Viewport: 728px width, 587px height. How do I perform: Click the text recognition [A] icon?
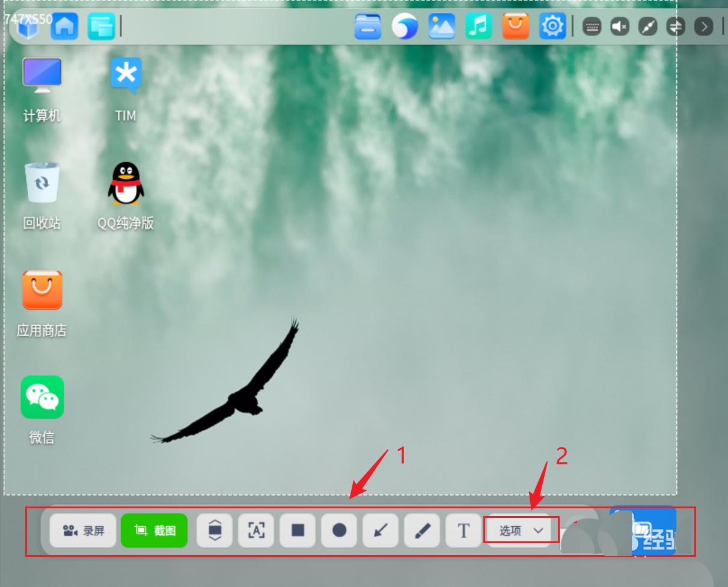[256, 530]
